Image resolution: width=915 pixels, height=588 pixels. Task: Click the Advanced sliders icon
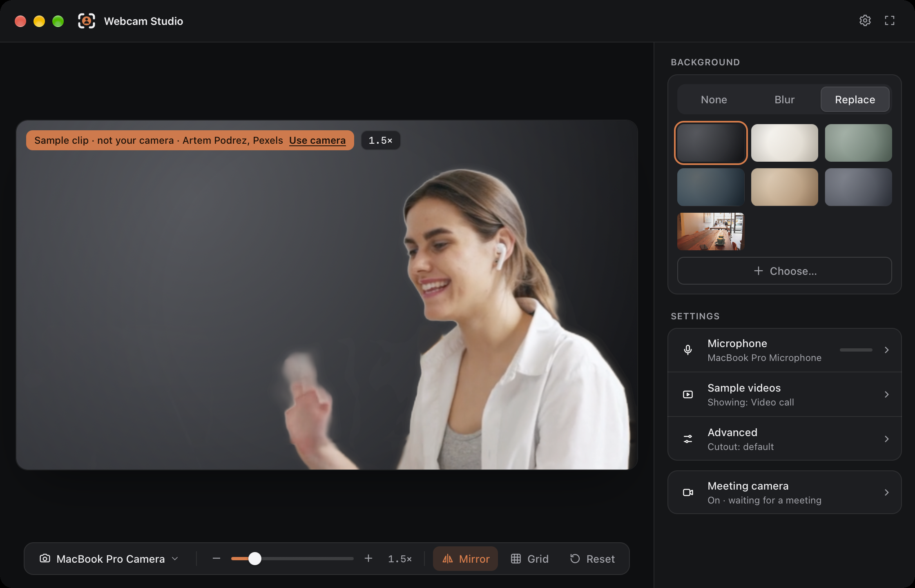point(688,439)
